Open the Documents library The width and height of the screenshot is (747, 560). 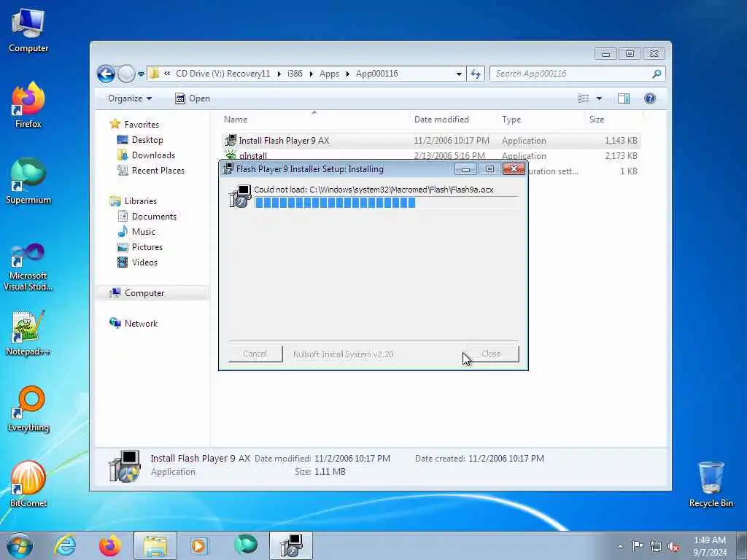[154, 216]
